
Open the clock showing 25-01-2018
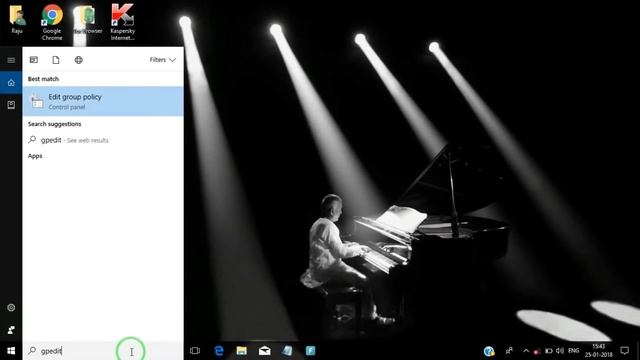click(598, 351)
